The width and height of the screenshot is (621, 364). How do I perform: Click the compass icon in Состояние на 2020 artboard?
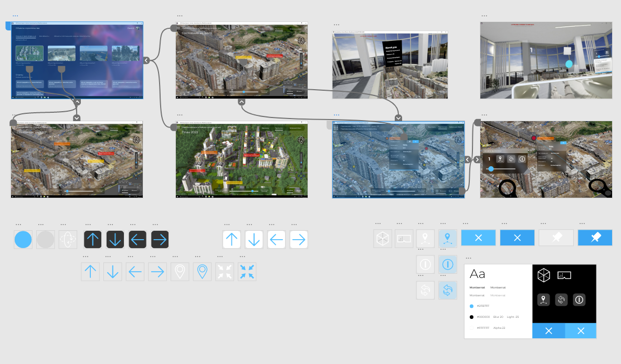coord(301,41)
